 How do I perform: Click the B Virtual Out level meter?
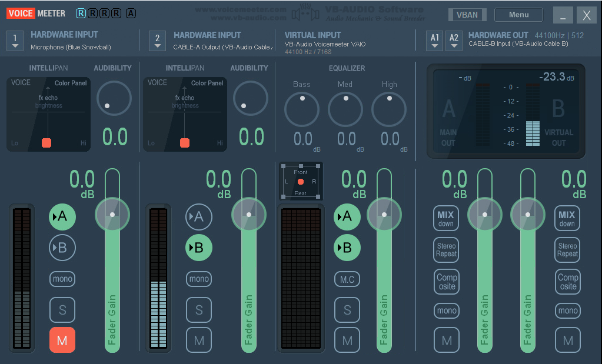(533, 114)
